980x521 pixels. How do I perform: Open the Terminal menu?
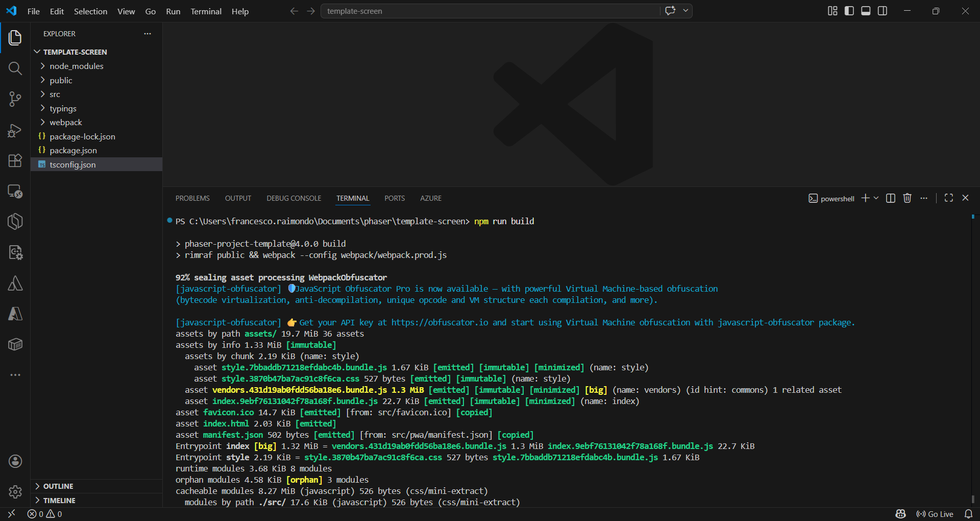(x=206, y=11)
